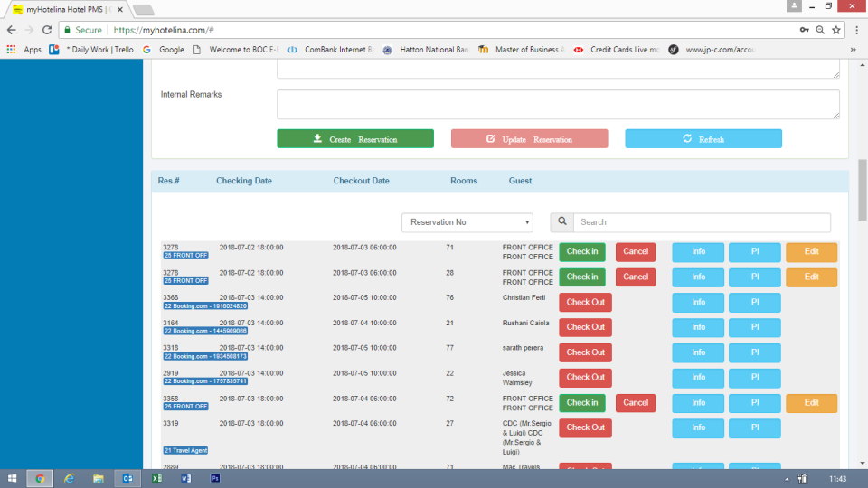Screen dimensions: 868x488
Task: Check in reservation 3278 room 71
Action: [582, 252]
